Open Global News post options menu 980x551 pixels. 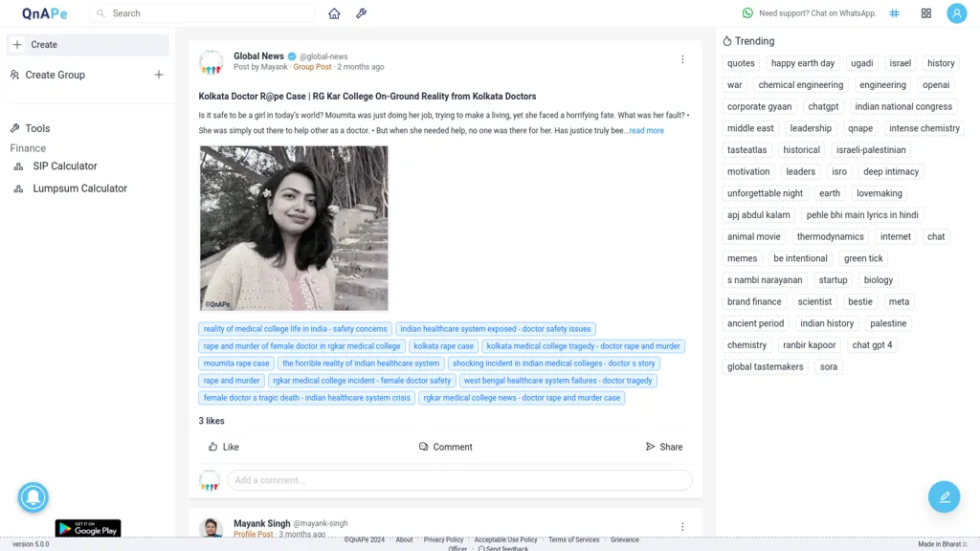682,59
